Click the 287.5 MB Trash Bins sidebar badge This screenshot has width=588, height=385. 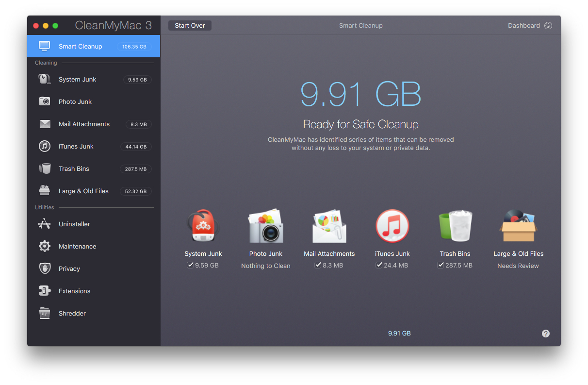click(x=136, y=169)
